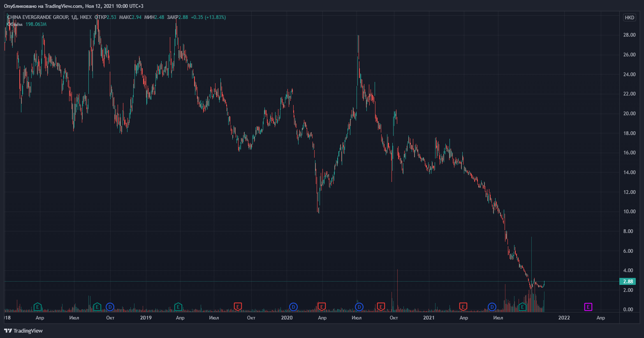The width and height of the screenshot is (644, 338).
Task: Open blue D dividend marker right after 2020 label
Action: 293,307
